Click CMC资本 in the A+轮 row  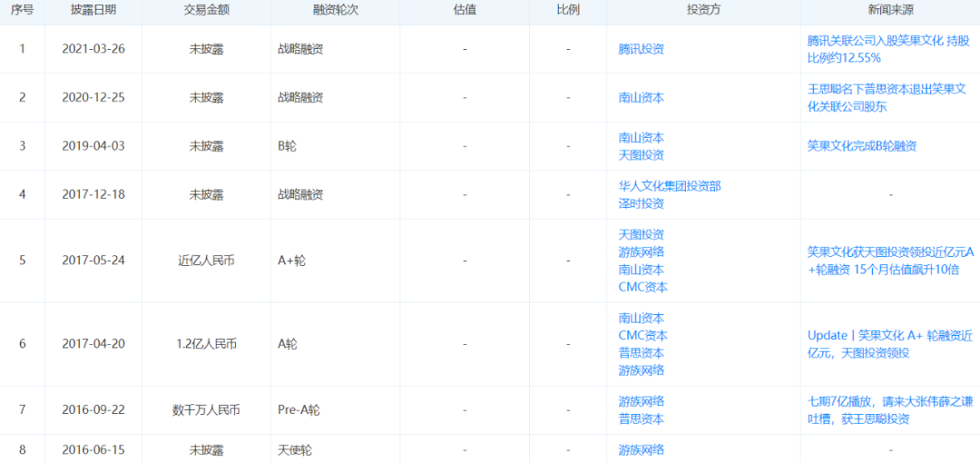642,287
